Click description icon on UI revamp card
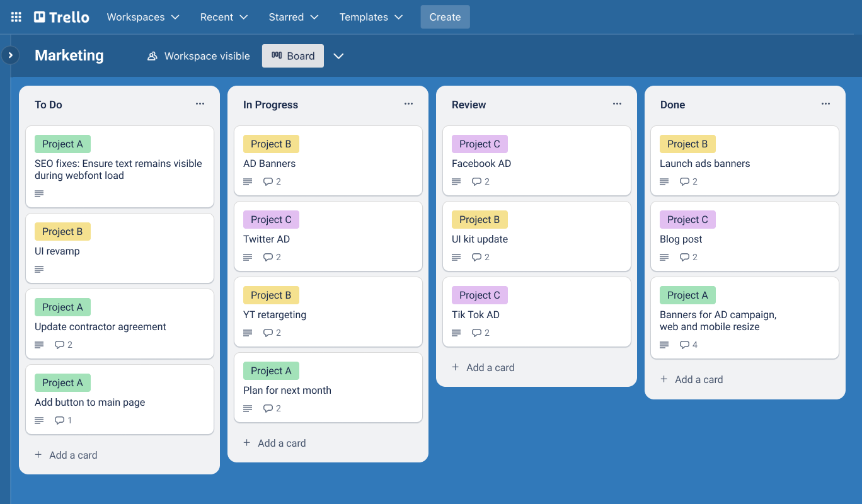This screenshot has width=862, height=504. tap(39, 270)
